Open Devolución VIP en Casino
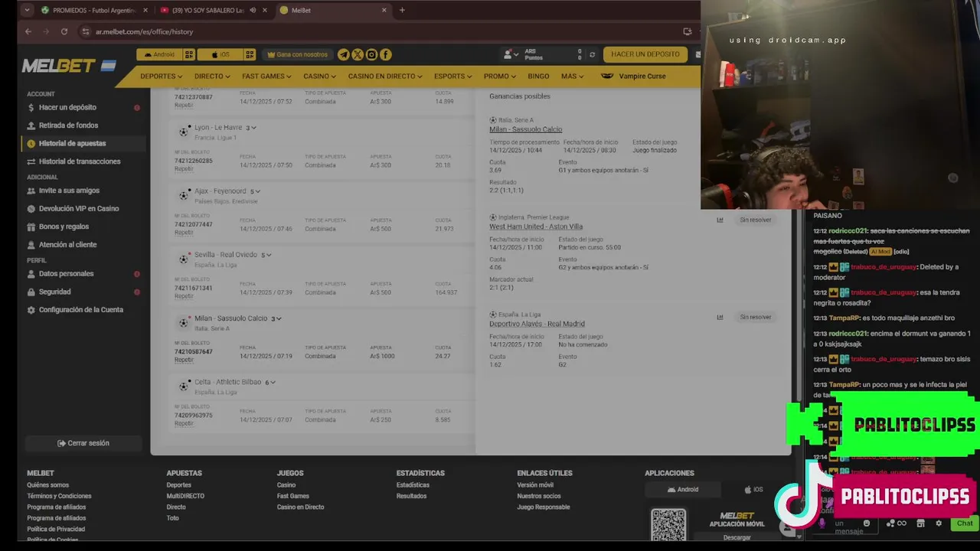This screenshot has height=551, width=980. click(x=79, y=208)
